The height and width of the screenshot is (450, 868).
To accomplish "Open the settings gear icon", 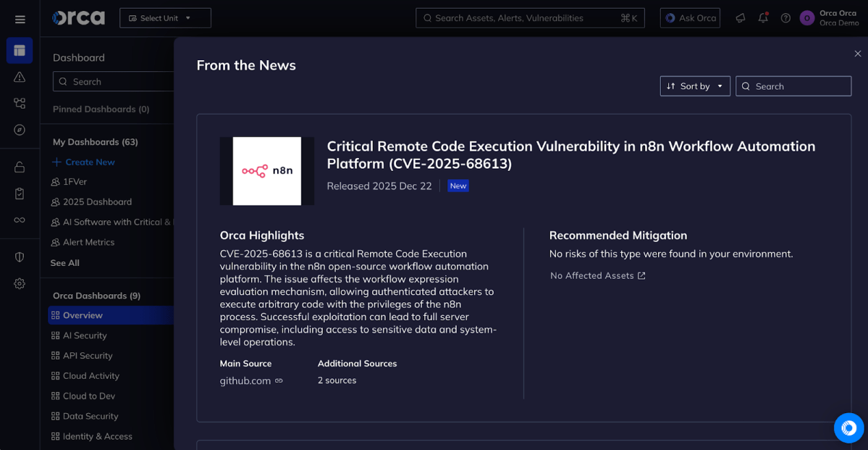I will click(x=20, y=283).
